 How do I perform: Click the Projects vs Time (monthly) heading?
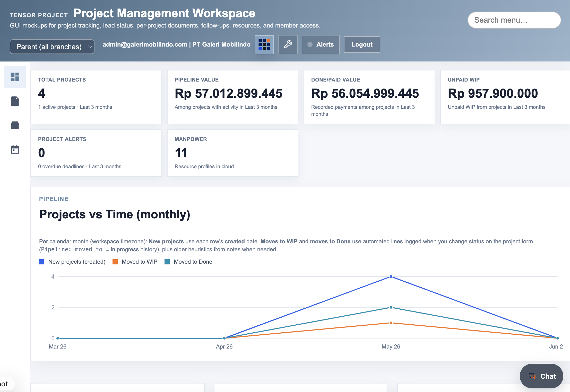click(115, 214)
